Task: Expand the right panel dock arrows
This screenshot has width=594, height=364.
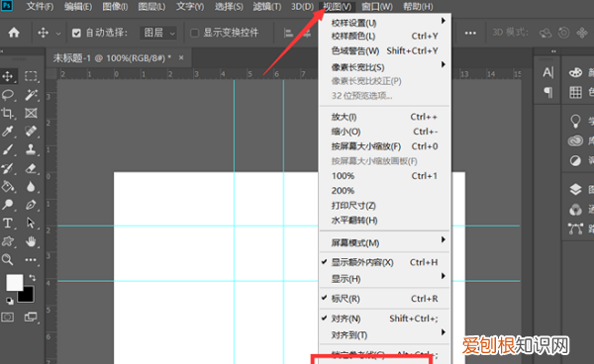Action: pyautogui.click(x=553, y=51)
